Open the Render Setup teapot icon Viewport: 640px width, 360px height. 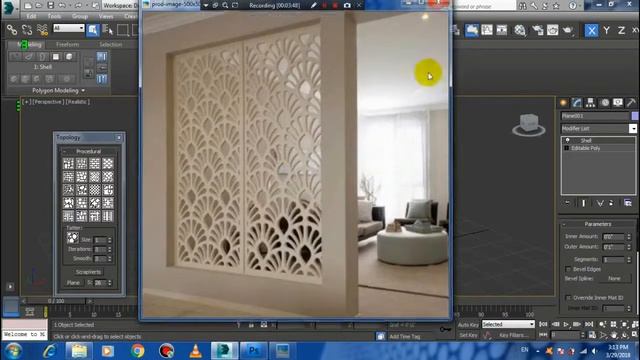coord(538,30)
